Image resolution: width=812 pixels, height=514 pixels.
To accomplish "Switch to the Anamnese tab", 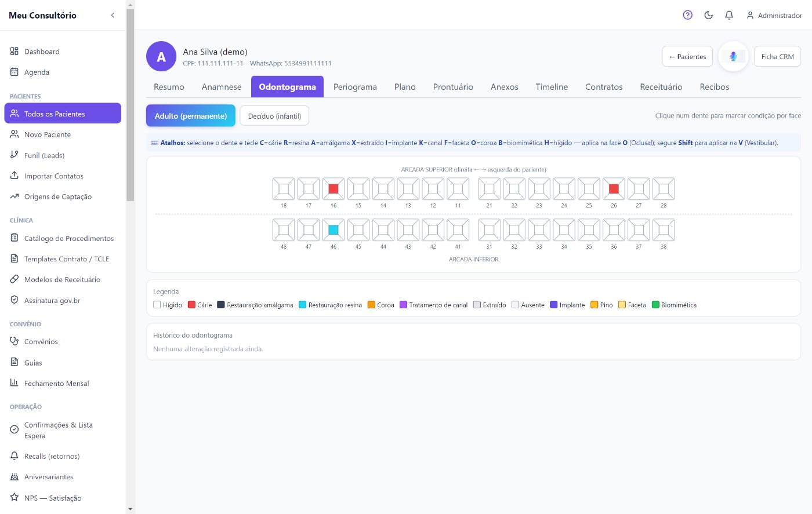I will click(x=222, y=87).
